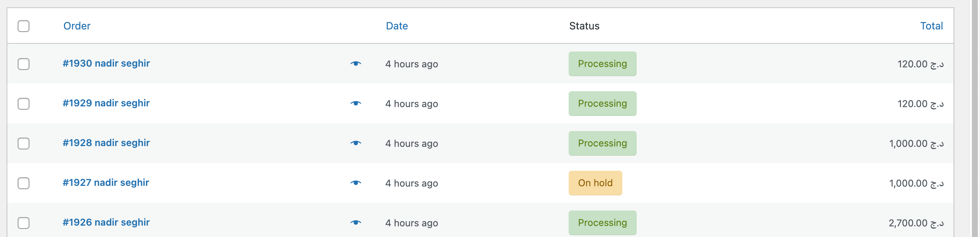Viewport: 980px width, 237px height.
Task: Open order #1928 nadir seghir
Action: [x=107, y=143]
